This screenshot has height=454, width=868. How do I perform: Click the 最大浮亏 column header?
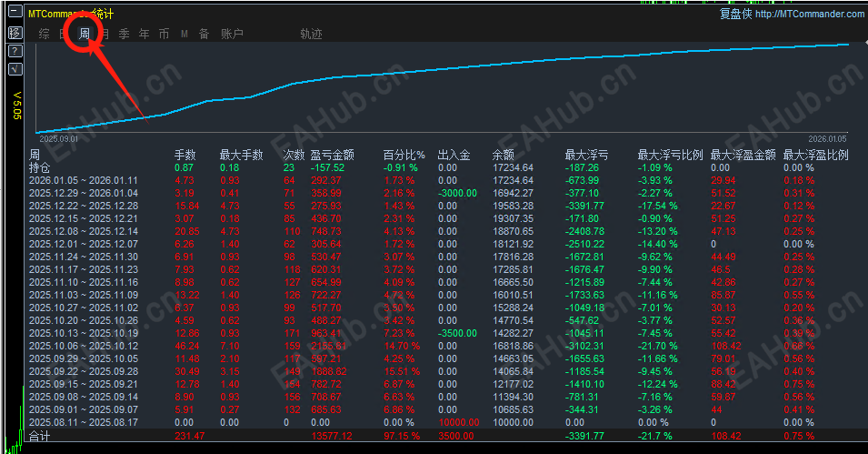[586, 156]
